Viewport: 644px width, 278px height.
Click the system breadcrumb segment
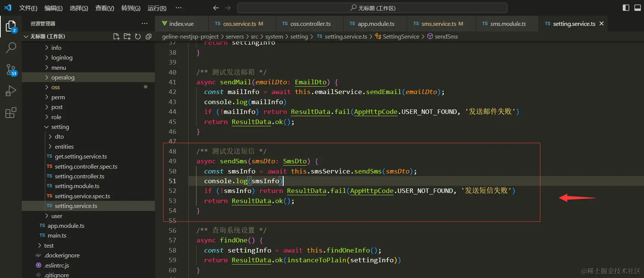[274, 36]
